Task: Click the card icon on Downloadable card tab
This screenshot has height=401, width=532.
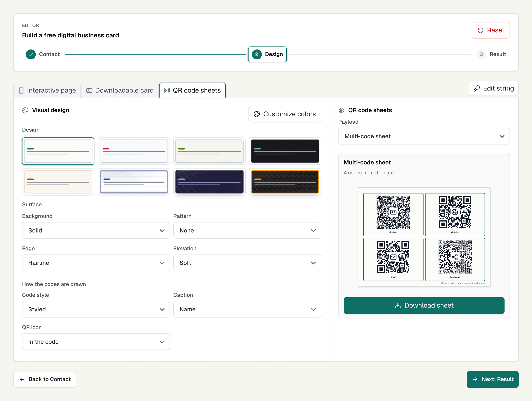Action: (90, 91)
